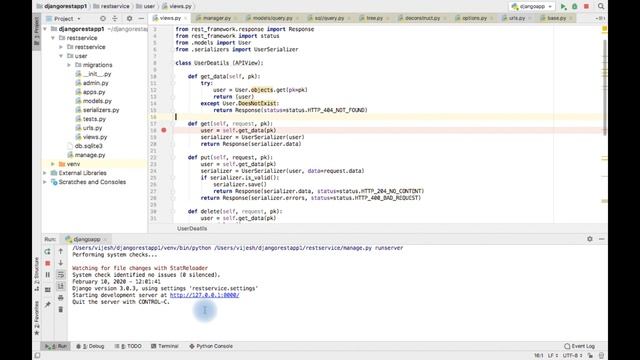The height and width of the screenshot is (360, 640).
Task: Toggle breakpoint on line 18
Action: pyautogui.click(x=164, y=130)
